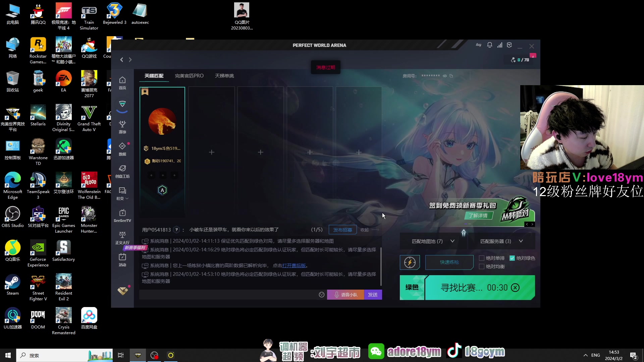Viewport: 644px width, 362px height.
Task: Switch to the 天梯单挑 tab
Action: pyautogui.click(x=224, y=75)
